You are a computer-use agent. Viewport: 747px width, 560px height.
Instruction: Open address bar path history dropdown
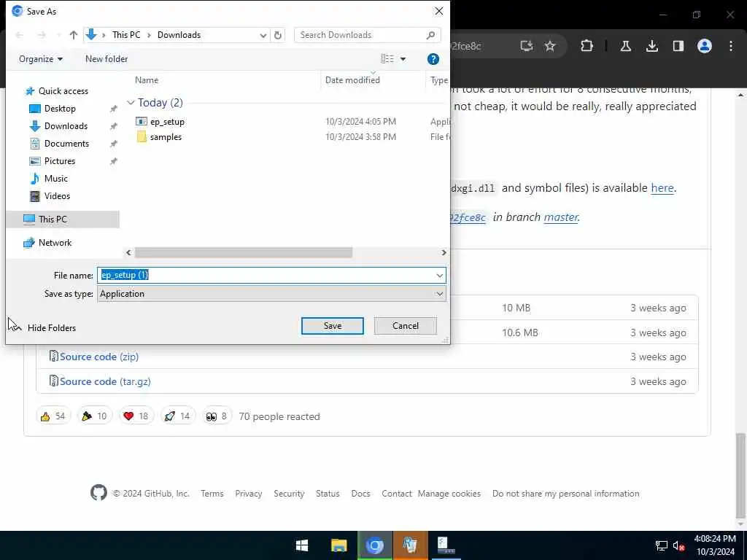[x=263, y=35]
